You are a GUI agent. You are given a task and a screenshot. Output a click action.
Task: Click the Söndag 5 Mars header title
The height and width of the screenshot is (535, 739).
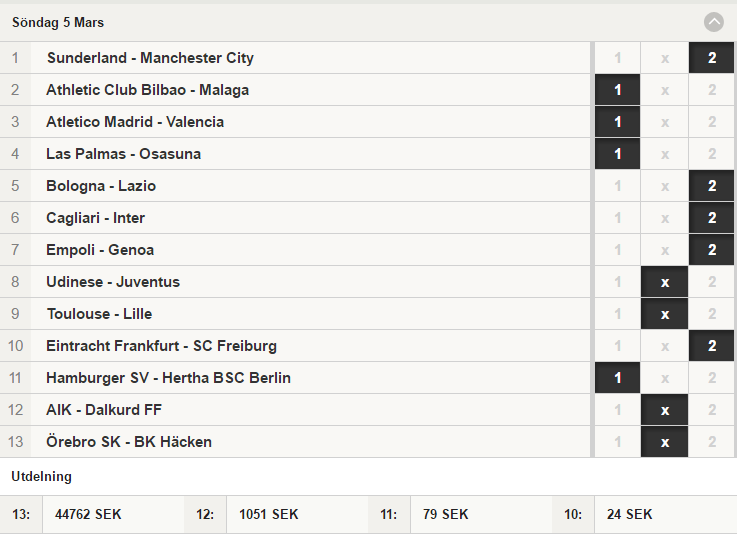pos(58,23)
